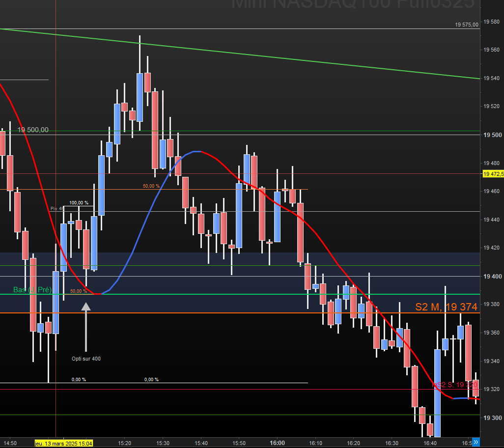Click the 19 580 price axis label

[491, 22]
